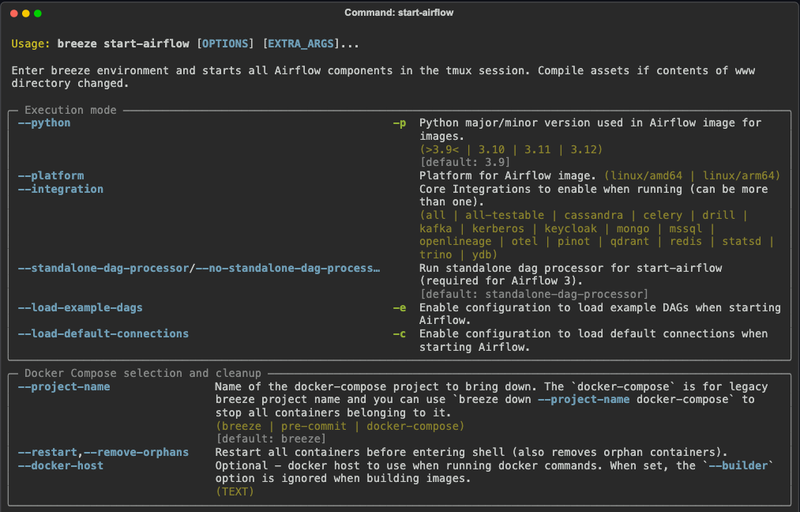Click the -e short flag

point(399,308)
